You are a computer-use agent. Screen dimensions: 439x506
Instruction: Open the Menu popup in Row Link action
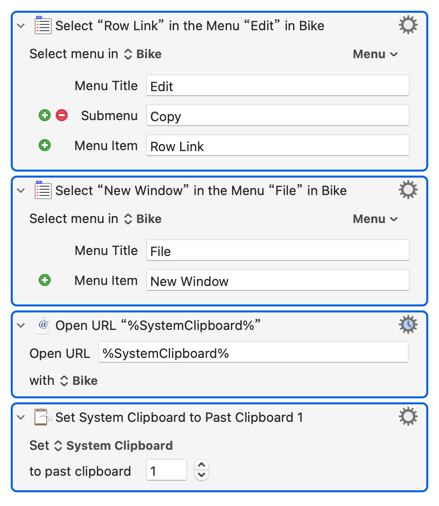(375, 54)
